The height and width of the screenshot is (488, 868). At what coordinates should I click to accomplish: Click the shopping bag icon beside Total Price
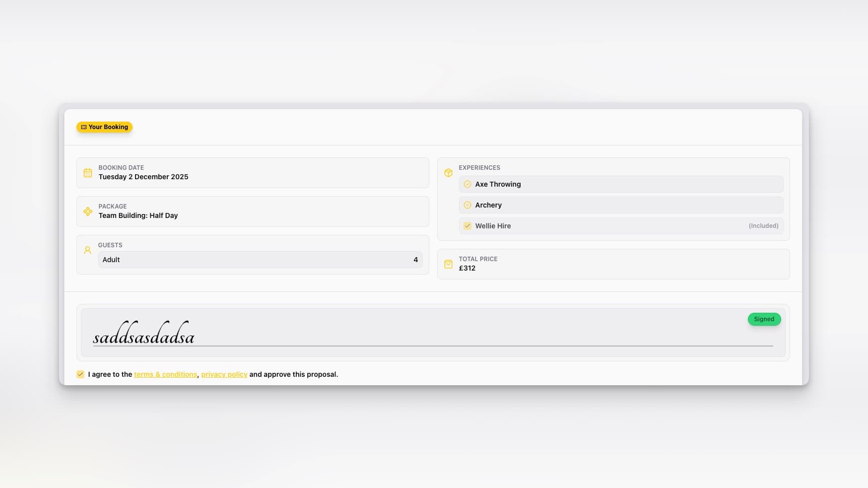pyautogui.click(x=448, y=264)
